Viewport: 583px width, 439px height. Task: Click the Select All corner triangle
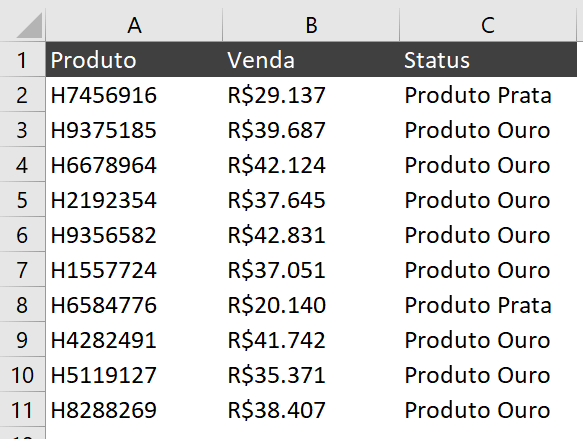pyautogui.click(x=29, y=25)
